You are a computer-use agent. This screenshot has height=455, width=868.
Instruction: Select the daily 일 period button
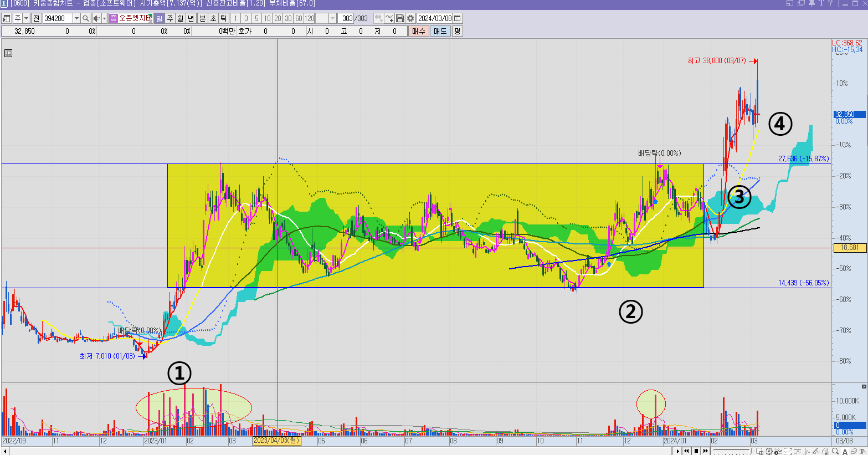click(x=160, y=18)
